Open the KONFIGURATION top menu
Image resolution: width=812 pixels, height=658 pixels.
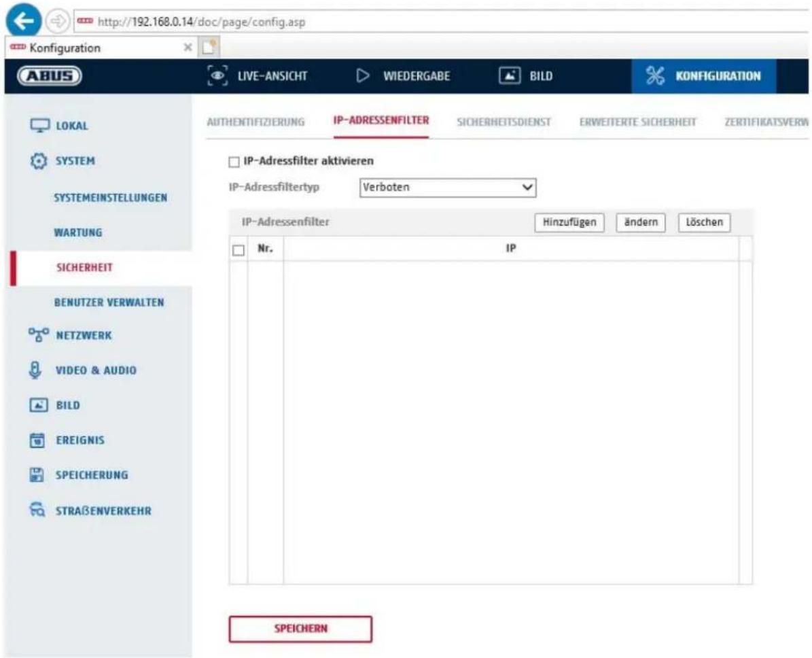click(704, 75)
